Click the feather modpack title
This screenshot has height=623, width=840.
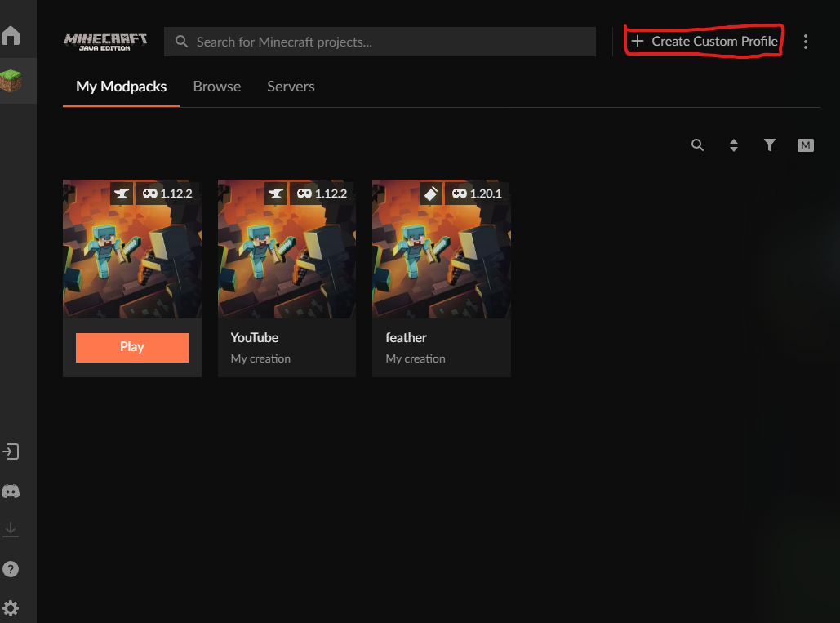tap(406, 337)
